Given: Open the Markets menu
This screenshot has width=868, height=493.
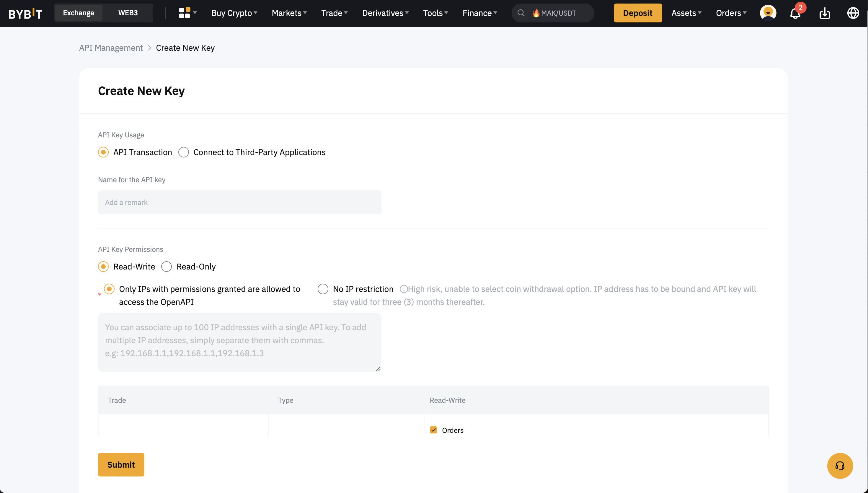Looking at the screenshot, I should tap(289, 13).
